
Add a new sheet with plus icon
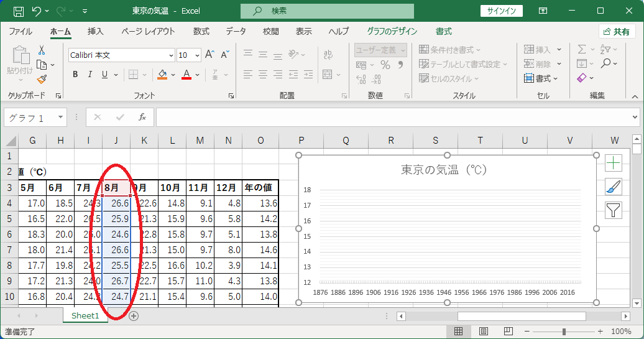[134, 315]
